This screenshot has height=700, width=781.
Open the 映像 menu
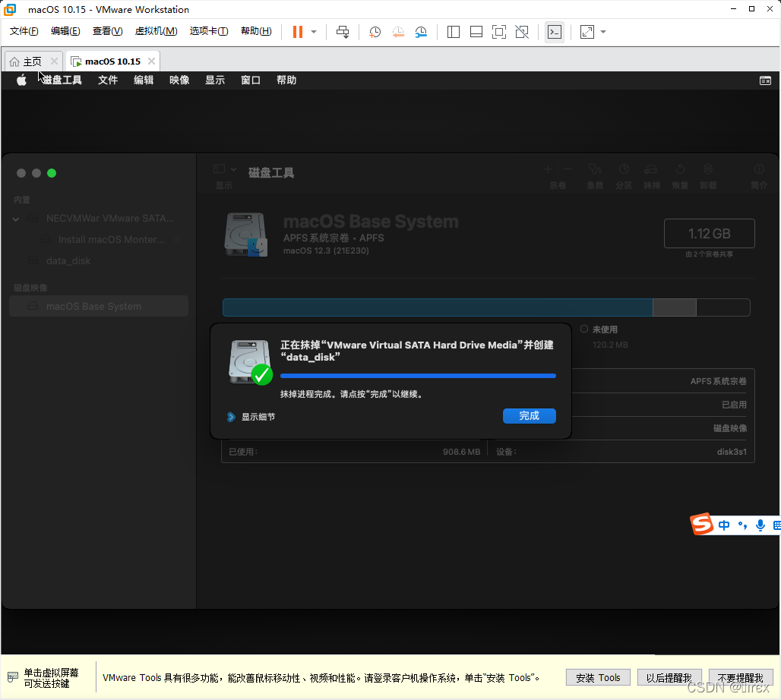(179, 80)
